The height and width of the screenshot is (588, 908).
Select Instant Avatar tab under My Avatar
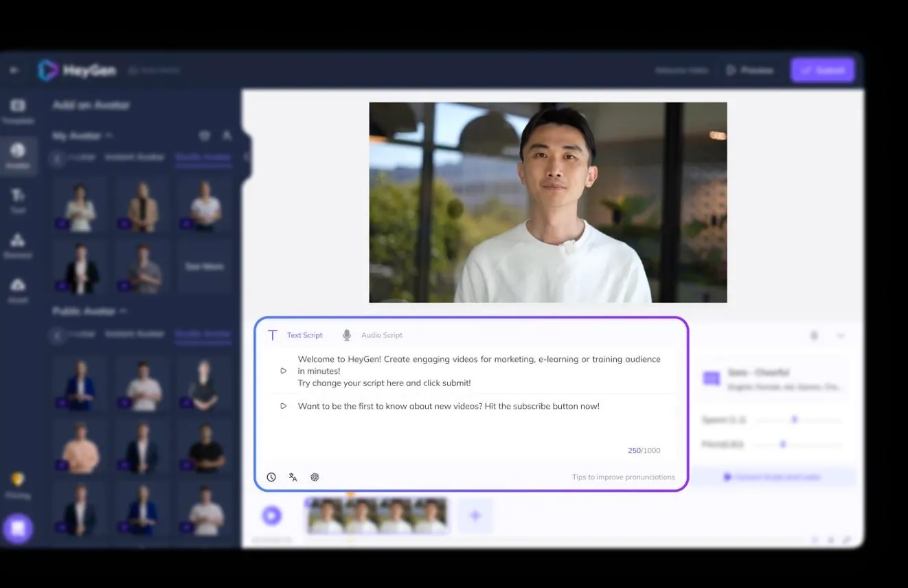click(135, 157)
